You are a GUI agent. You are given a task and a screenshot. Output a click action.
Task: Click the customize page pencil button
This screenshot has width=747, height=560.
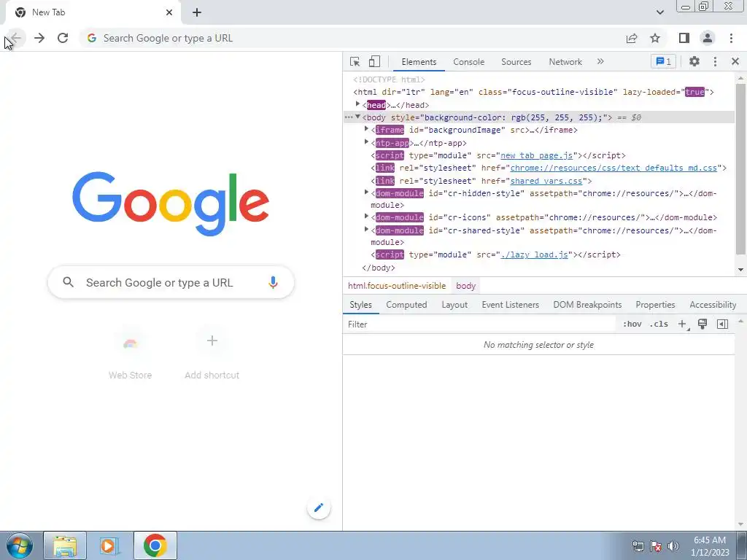coord(319,507)
